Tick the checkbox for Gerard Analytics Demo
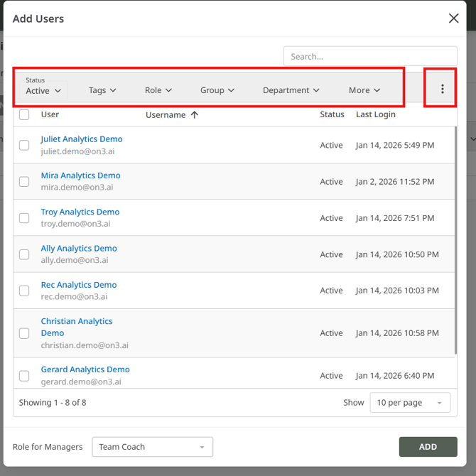This screenshot has width=476, height=476. coord(24,376)
